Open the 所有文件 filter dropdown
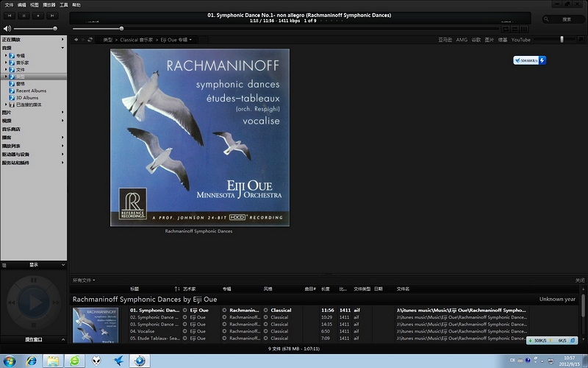Image resolution: width=588 pixels, height=368 pixels. 84,280
